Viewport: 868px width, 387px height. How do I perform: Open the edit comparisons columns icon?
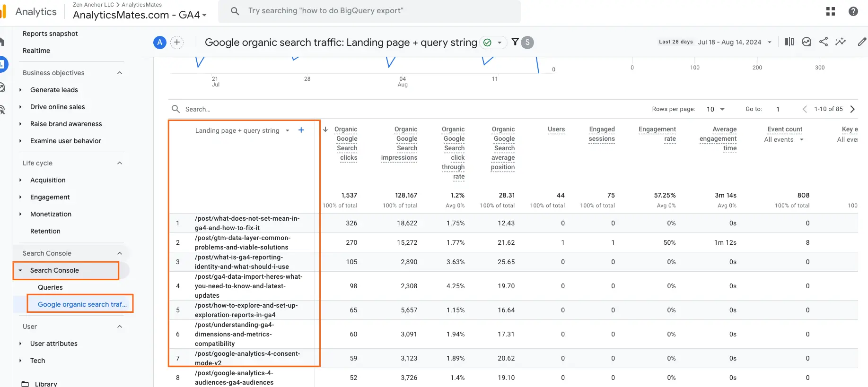pyautogui.click(x=789, y=42)
